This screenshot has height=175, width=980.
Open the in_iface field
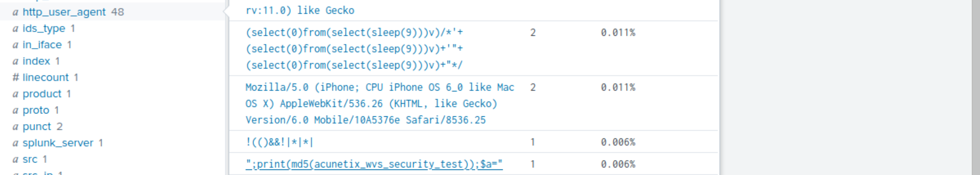pos(42,45)
